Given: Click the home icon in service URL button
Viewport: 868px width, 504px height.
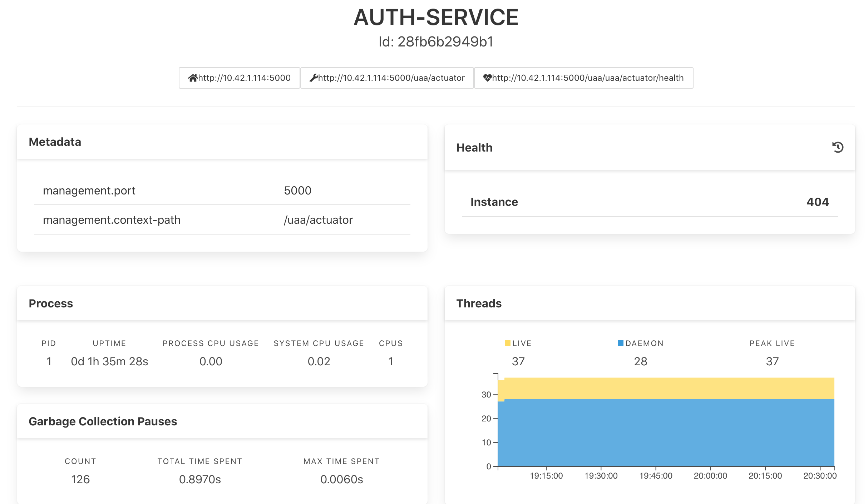Looking at the screenshot, I should 193,78.
